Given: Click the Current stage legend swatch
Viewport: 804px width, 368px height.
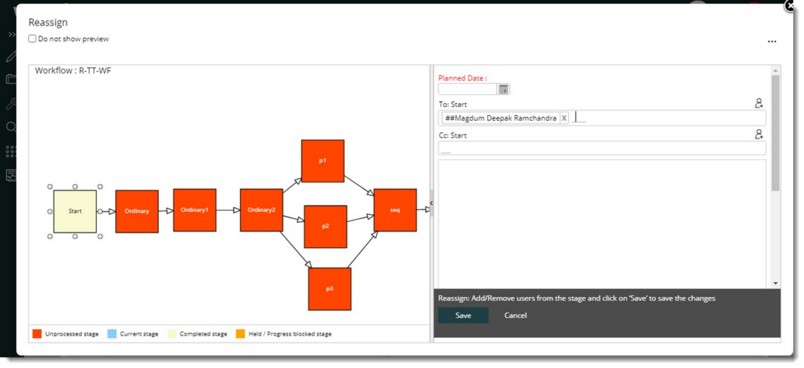Looking at the screenshot, I should [x=112, y=334].
